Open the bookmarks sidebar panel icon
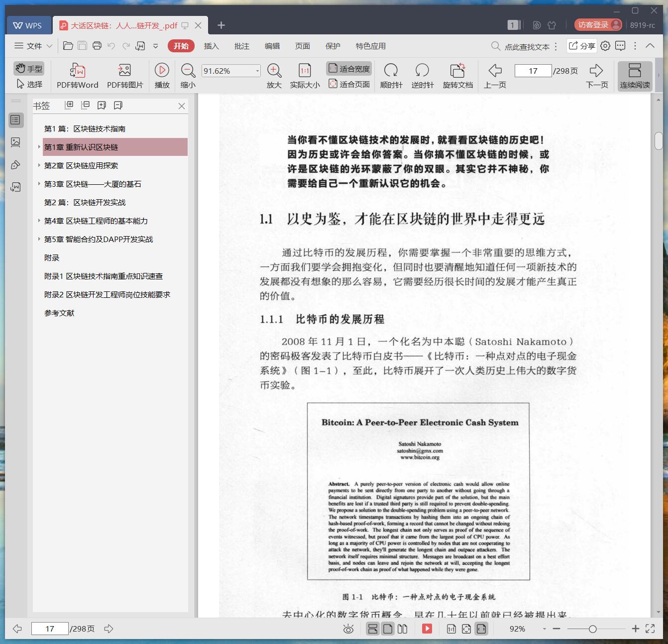 [x=15, y=120]
